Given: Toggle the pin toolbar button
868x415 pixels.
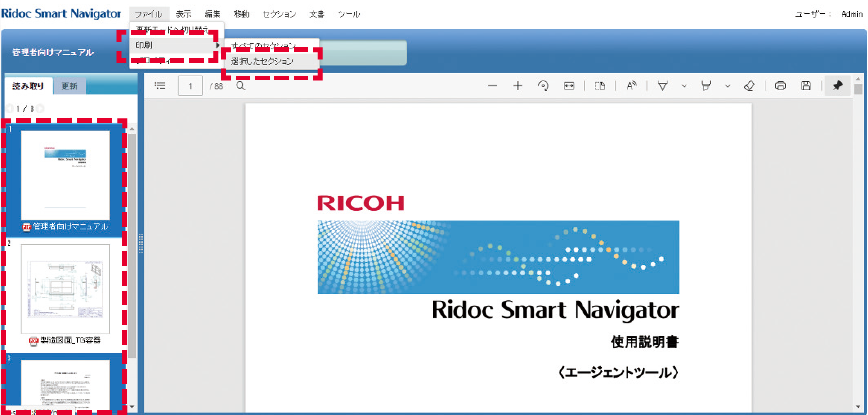Looking at the screenshot, I should (838, 86).
